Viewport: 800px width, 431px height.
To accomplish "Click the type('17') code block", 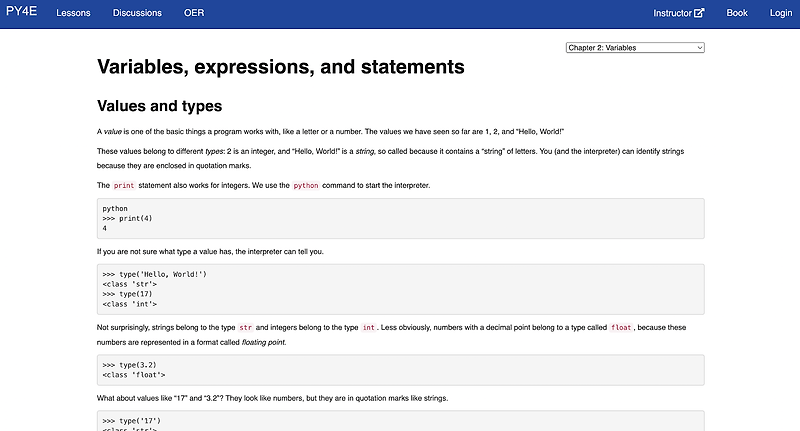I will point(400,421).
